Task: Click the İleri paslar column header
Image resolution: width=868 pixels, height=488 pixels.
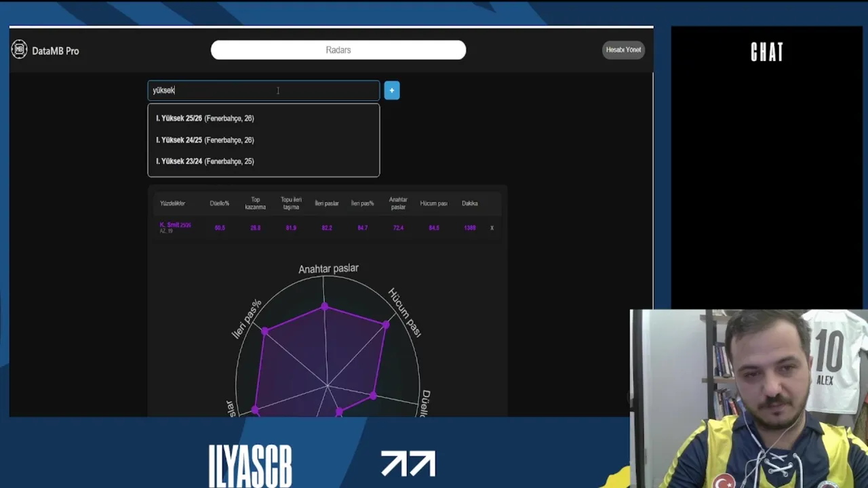Action: coord(327,203)
